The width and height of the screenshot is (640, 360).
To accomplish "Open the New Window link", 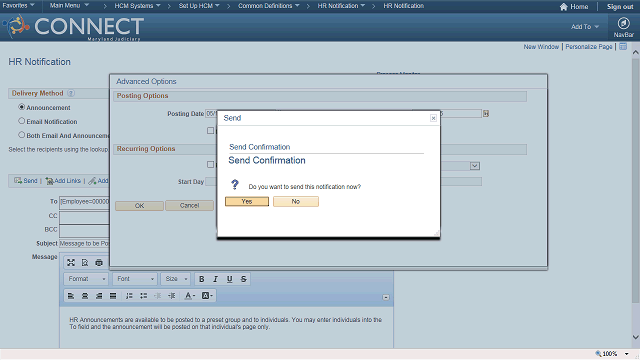I will coord(541,47).
